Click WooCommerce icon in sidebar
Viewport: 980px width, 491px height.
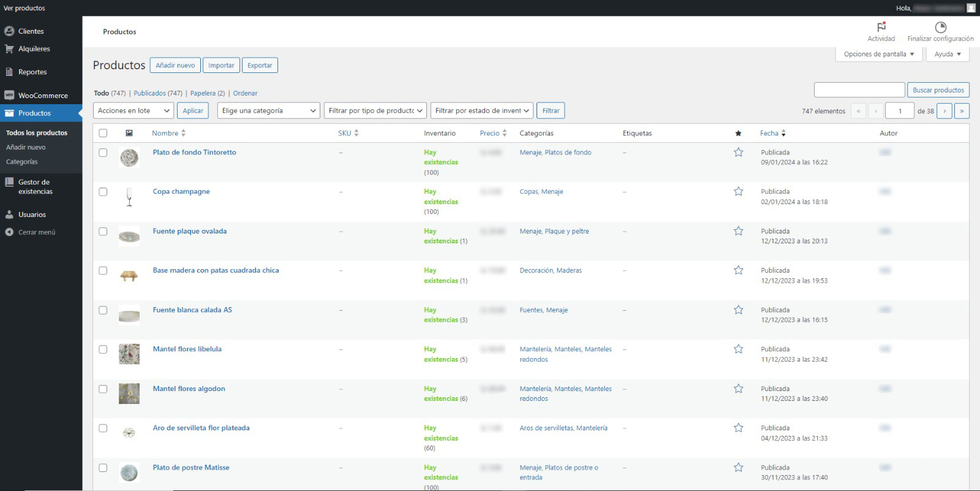point(9,96)
